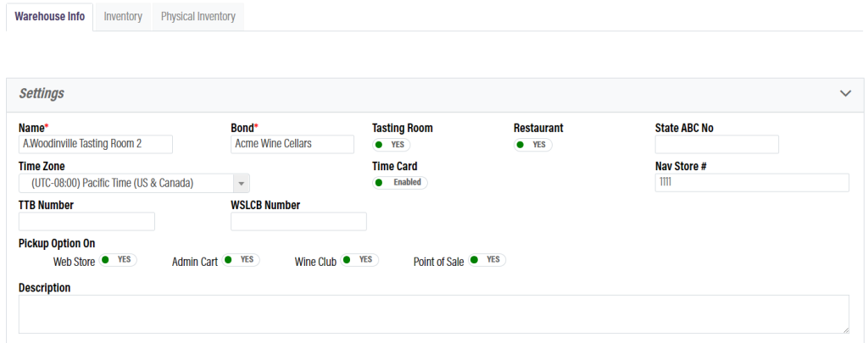
Task: Focus the TTB Number field
Action: pyautogui.click(x=86, y=222)
